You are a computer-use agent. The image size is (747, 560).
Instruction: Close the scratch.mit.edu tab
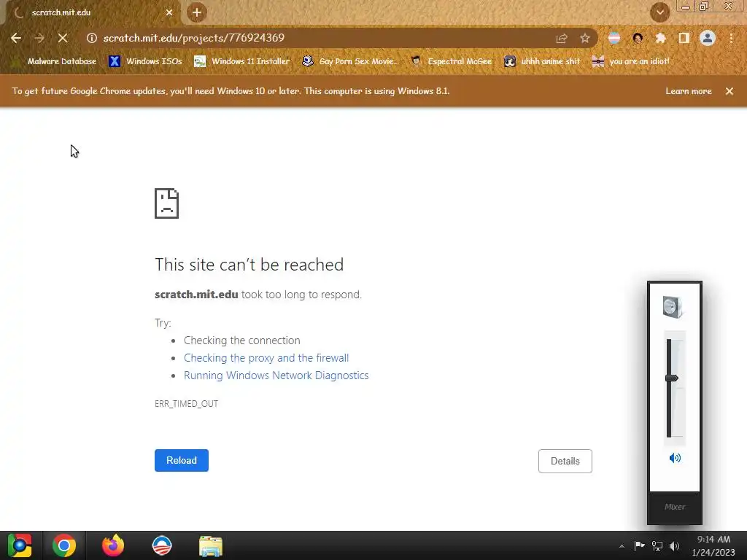click(x=169, y=12)
